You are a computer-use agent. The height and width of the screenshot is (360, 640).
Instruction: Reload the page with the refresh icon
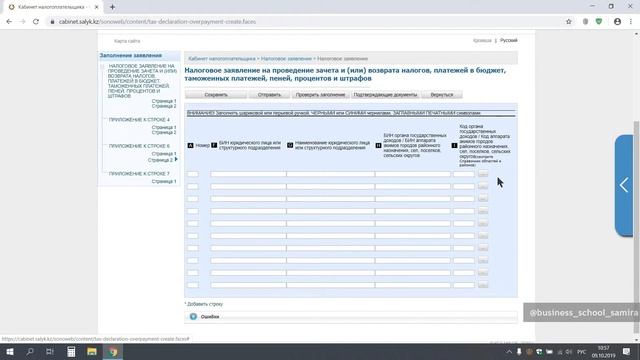36,22
